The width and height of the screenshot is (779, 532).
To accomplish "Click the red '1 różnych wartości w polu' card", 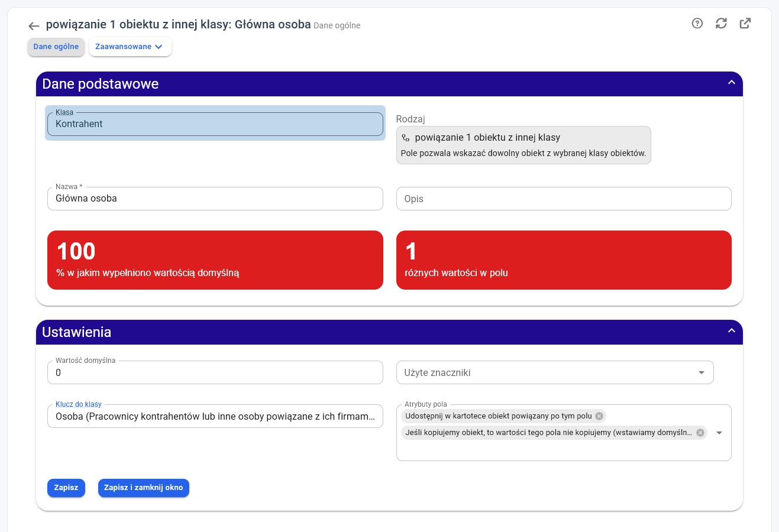I will click(564, 260).
